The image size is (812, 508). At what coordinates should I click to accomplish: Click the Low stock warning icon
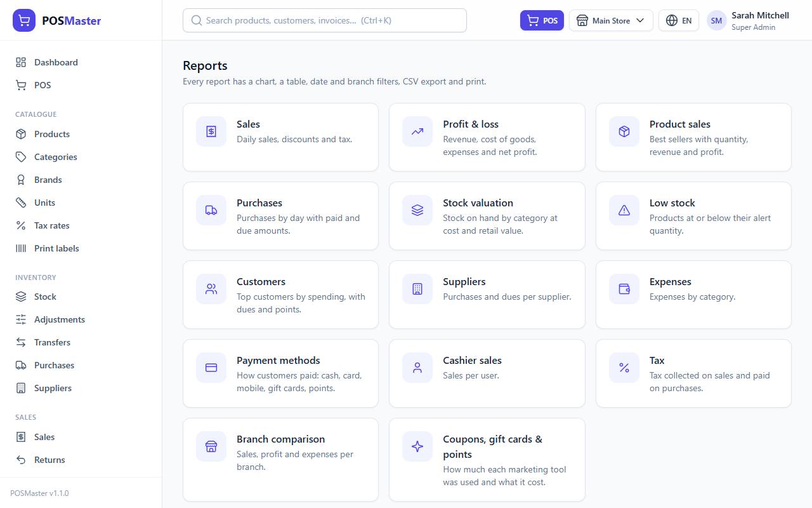624,210
